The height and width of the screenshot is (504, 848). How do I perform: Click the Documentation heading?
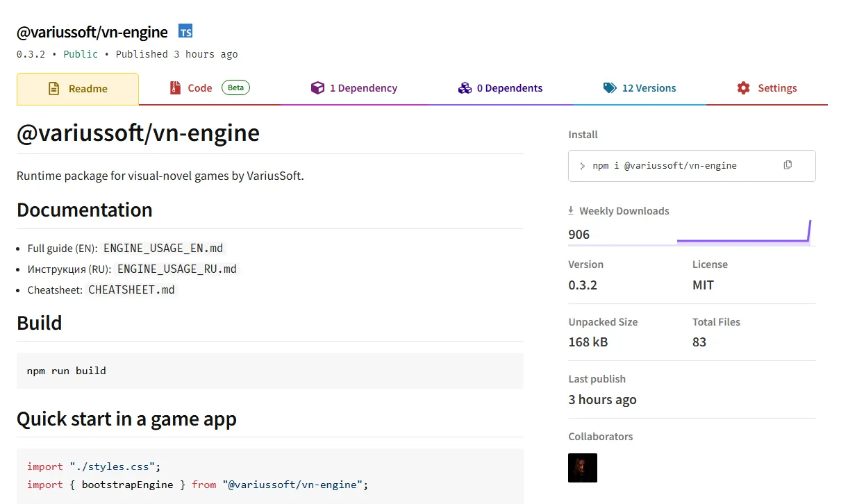84,210
